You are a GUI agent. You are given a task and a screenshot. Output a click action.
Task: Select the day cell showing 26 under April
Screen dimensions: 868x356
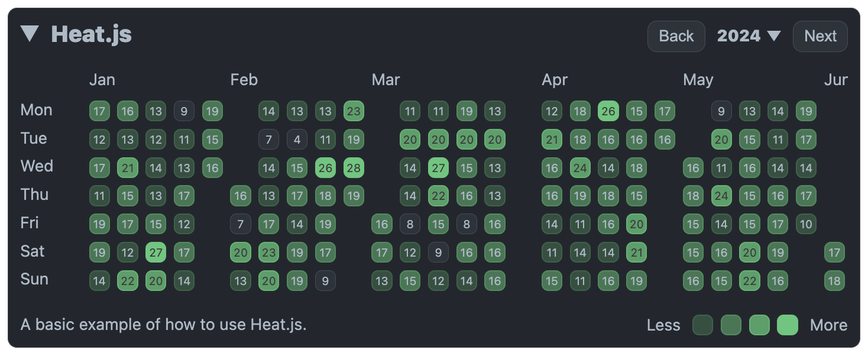tap(608, 111)
